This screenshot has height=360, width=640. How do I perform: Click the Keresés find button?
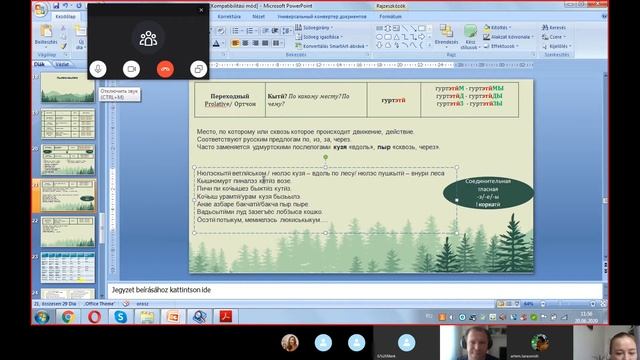pos(554,27)
